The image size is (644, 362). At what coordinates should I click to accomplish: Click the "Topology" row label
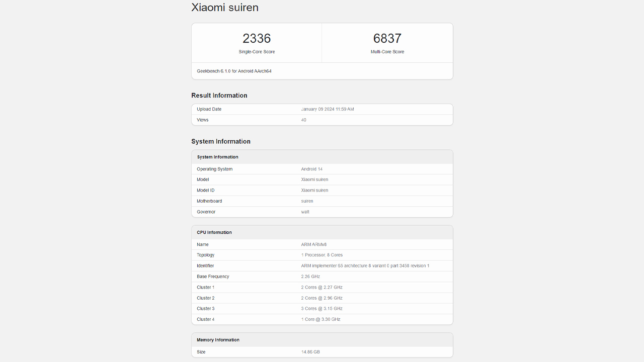[x=206, y=255]
